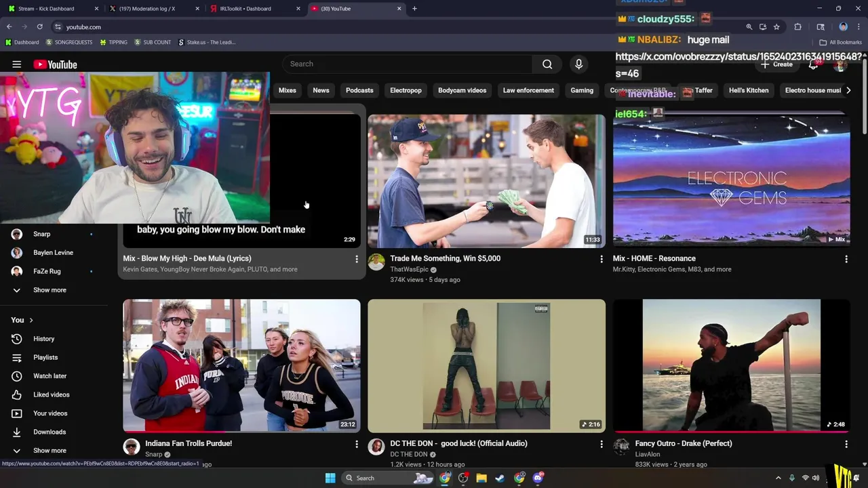Select the Mixes chip
Screen dimensions: 868x488
pyautogui.click(x=287, y=90)
